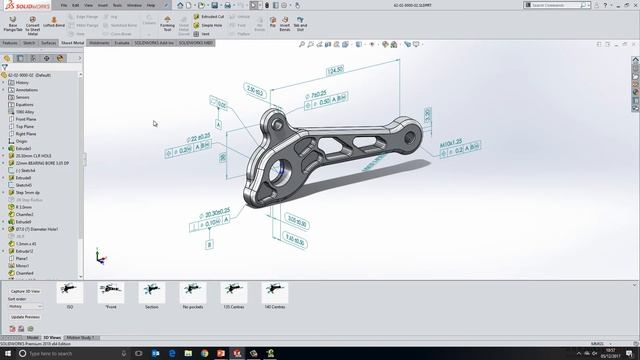The height and width of the screenshot is (360, 640).
Task: Open the File menu
Action: (64, 5)
